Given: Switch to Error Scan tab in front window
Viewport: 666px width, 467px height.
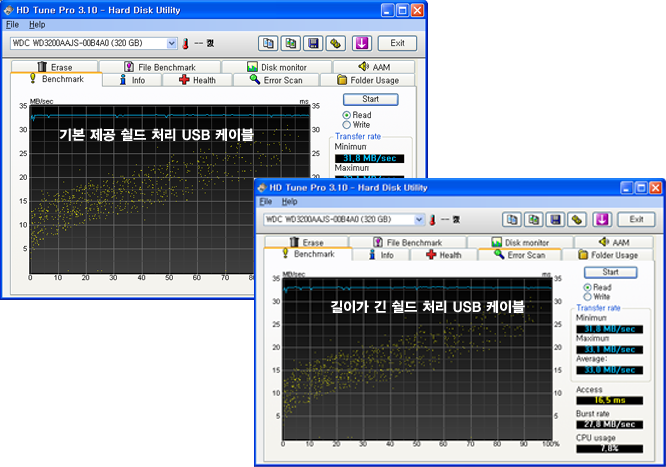Looking at the screenshot, I should pos(519,255).
